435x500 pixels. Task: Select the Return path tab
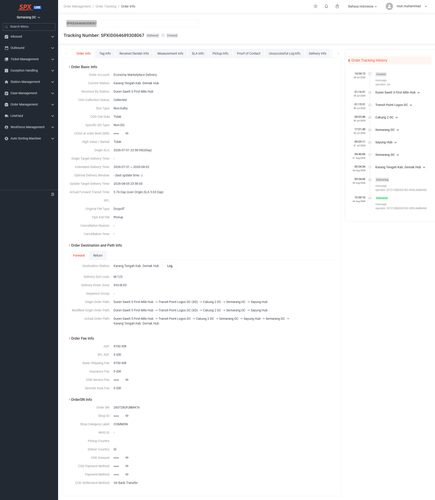(98, 256)
